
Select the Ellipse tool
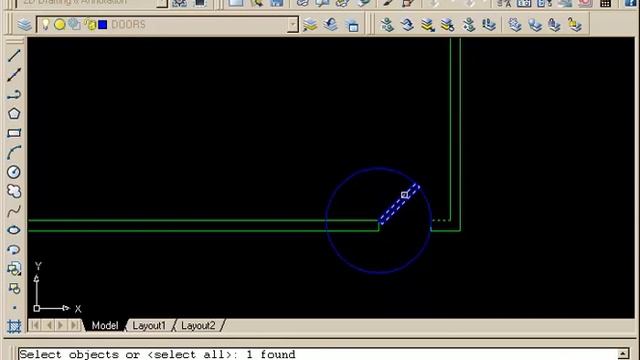(x=14, y=230)
